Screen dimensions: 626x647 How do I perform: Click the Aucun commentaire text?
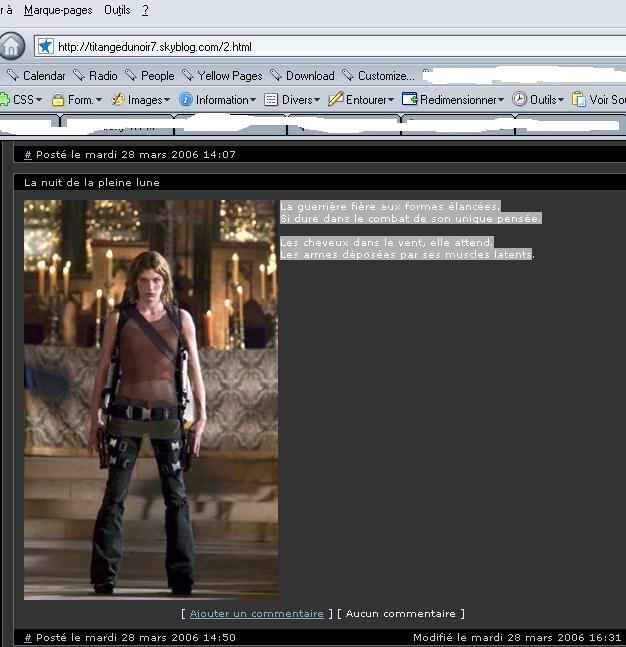pyautogui.click(x=401, y=614)
